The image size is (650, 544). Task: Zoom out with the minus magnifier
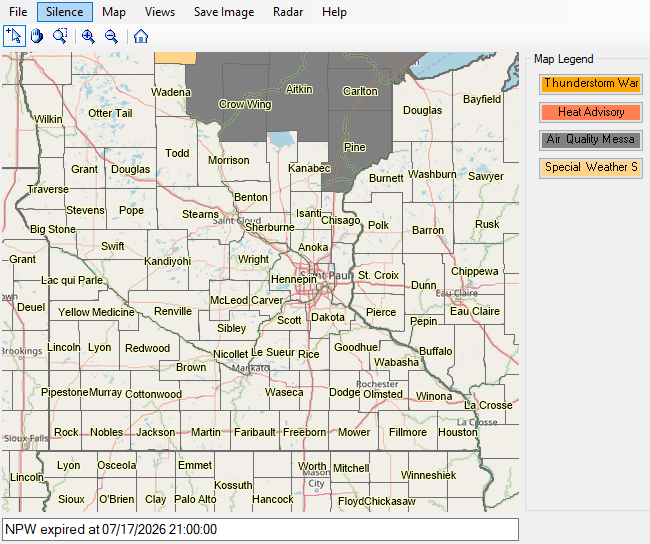pyautogui.click(x=111, y=36)
